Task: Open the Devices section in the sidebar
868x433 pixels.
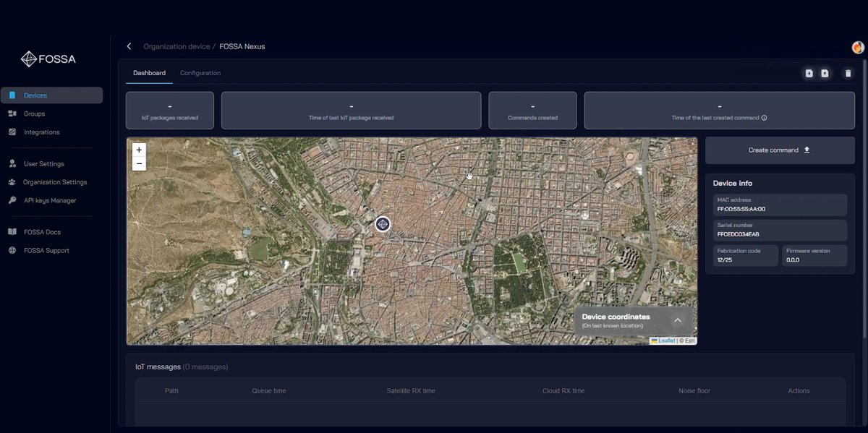Action: [51, 95]
